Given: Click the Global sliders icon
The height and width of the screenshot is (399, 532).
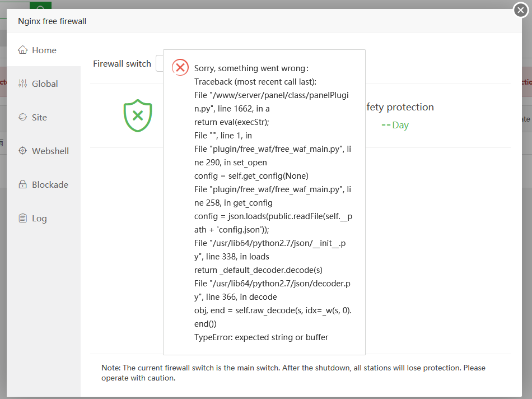Looking at the screenshot, I should pos(23,83).
